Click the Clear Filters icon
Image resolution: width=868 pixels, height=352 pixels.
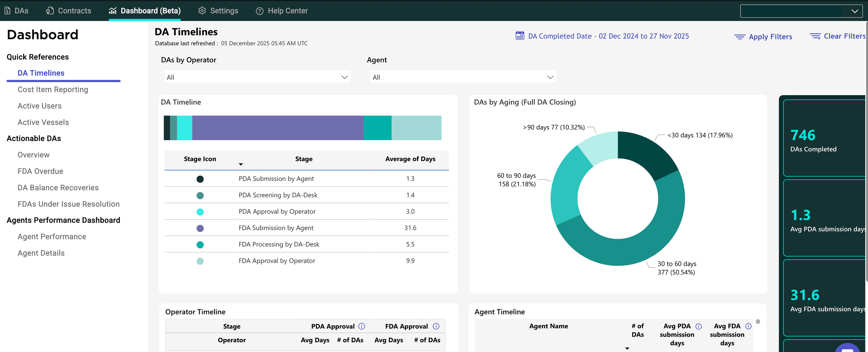coord(815,36)
